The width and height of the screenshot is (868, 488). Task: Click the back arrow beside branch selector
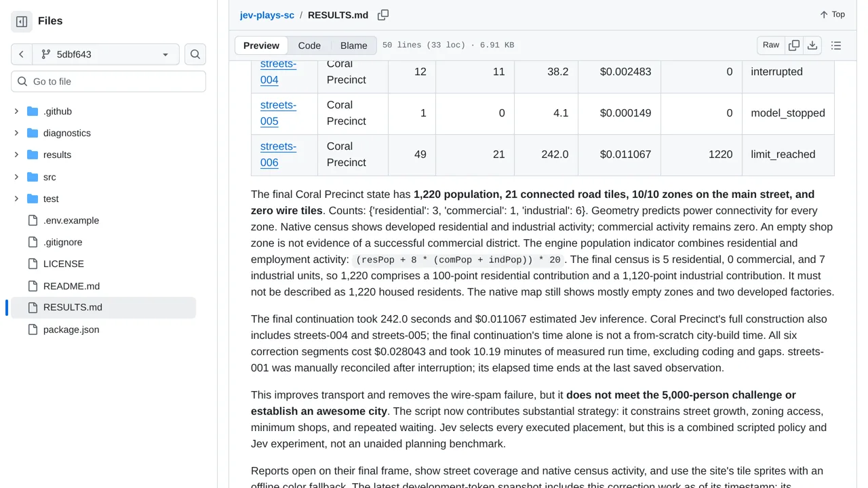pos(22,54)
